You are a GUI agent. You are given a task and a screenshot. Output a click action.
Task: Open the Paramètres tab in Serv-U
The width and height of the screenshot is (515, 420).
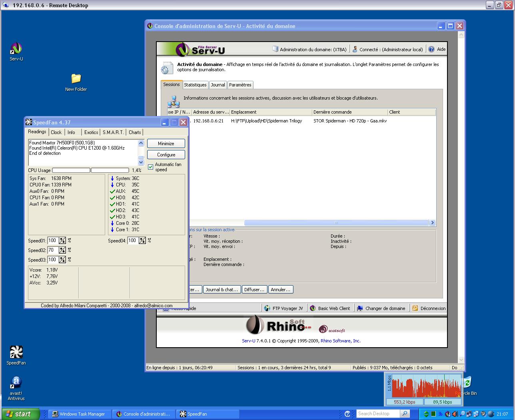(x=240, y=85)
